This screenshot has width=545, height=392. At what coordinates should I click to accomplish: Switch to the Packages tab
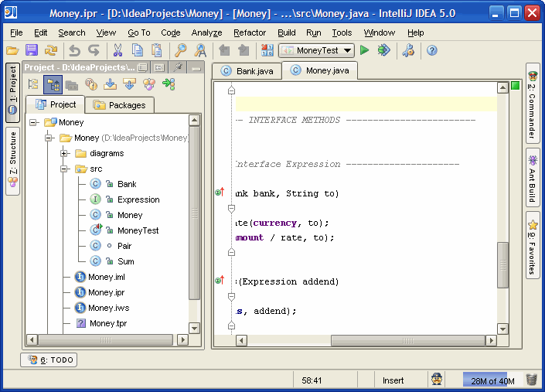pos(120,105)
